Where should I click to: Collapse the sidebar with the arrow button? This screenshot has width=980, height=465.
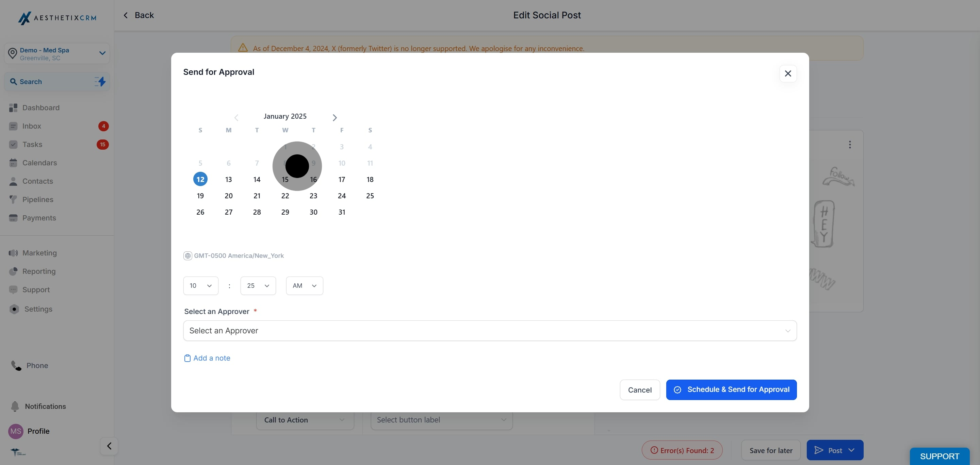click(109, 446)
